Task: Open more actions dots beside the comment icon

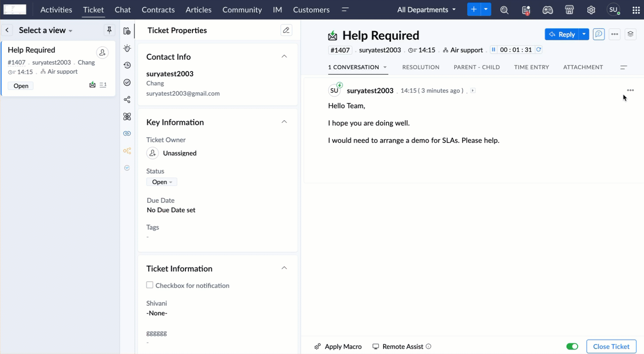Action: click(615, 34)
